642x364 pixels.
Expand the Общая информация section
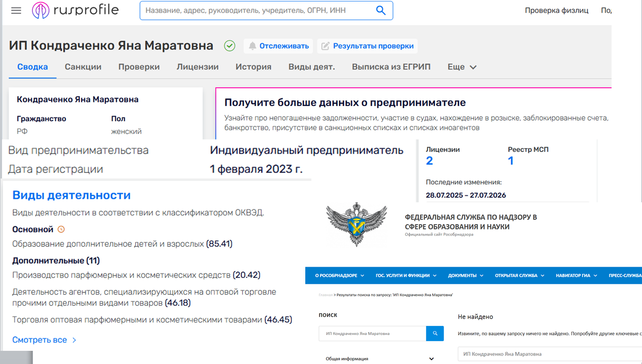380,359
